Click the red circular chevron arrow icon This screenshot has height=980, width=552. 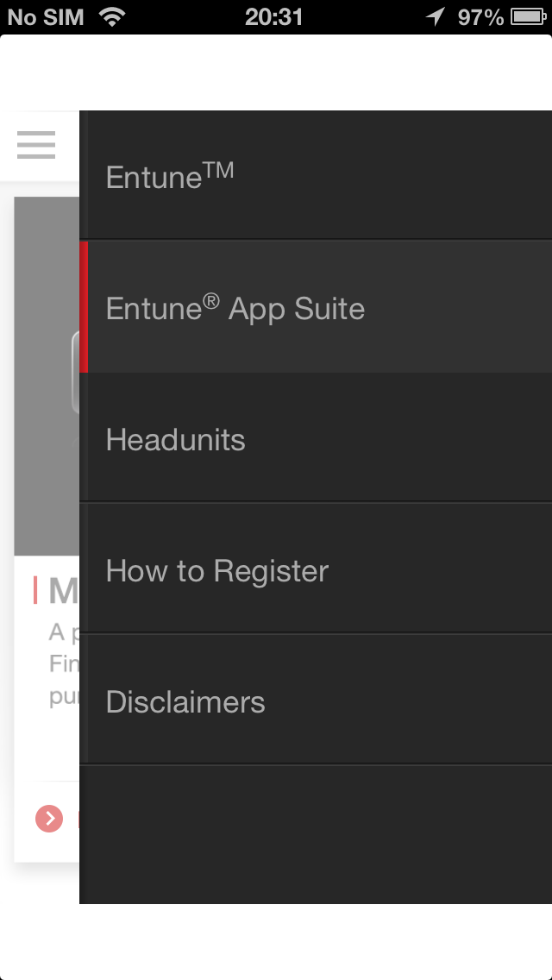pos(49,818)
